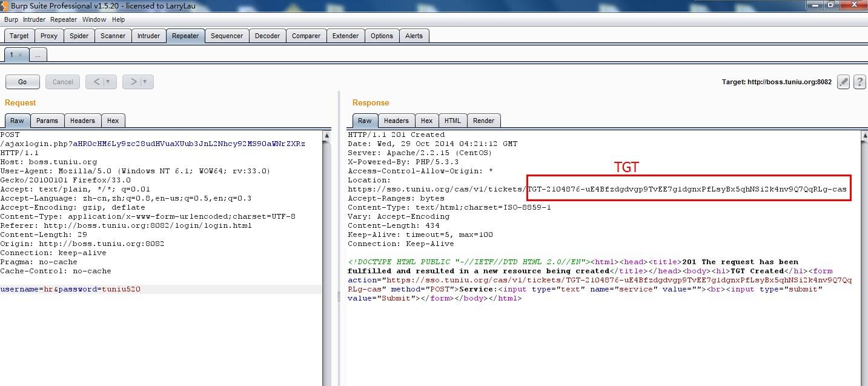Open the Response Hex tab

tap(426, 121)
